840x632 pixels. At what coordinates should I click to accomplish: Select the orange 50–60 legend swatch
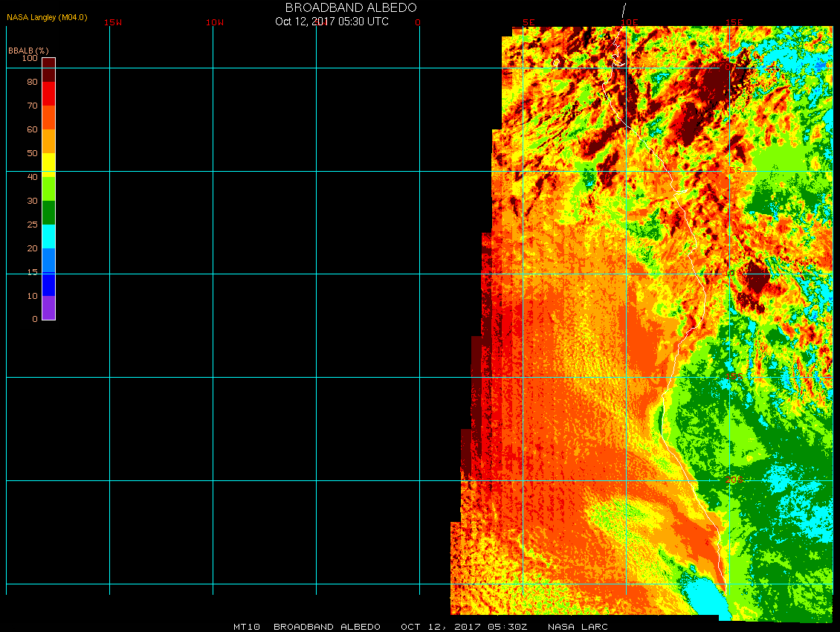(49, 141)
